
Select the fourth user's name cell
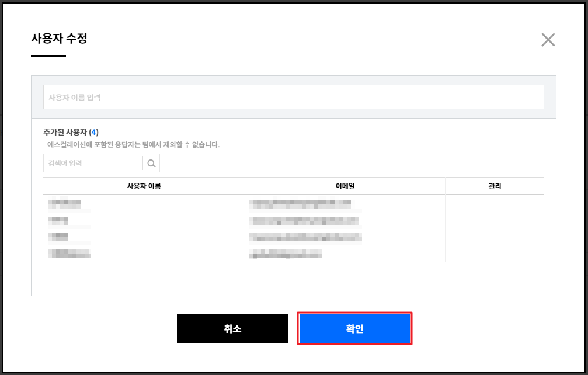[69, 254]
